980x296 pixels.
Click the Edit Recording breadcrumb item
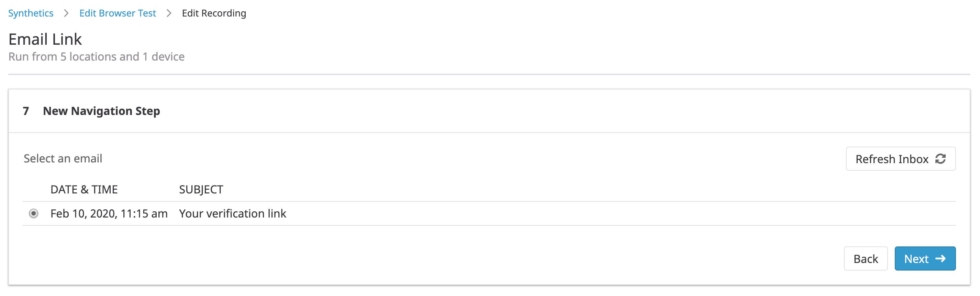[x=214, y=13]
